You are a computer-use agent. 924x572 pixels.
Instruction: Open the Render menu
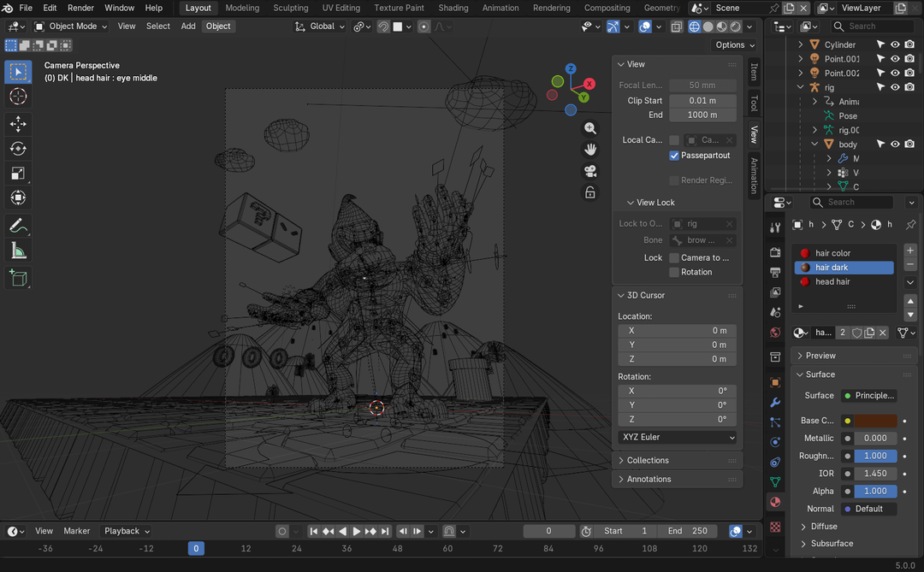tap(80, 8)
